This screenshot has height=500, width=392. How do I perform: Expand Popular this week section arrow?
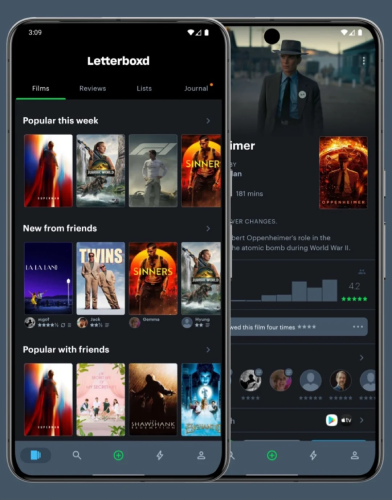coord(208,121)
